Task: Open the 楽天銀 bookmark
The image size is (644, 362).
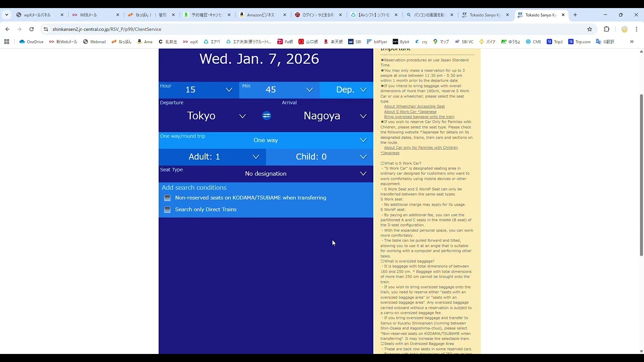Action: 333,42
